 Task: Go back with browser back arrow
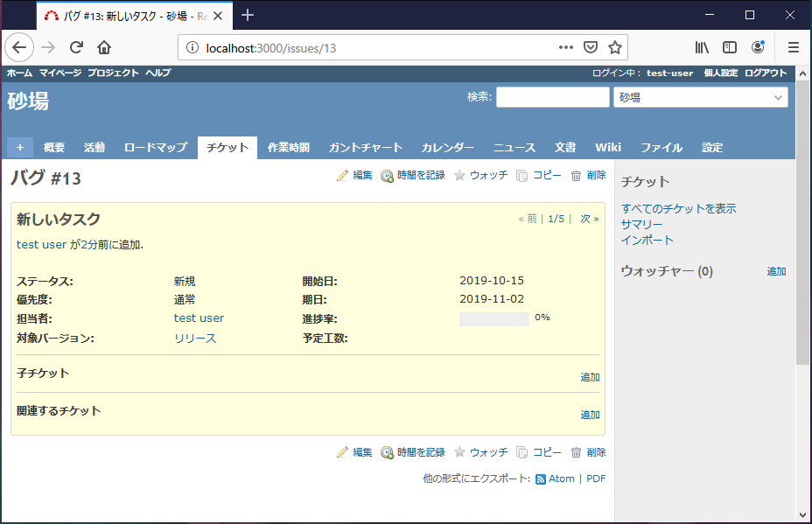(19, 47)
